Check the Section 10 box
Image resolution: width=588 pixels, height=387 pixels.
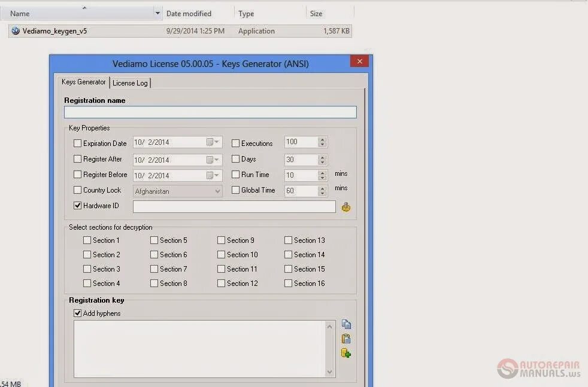tap(222, 254)
